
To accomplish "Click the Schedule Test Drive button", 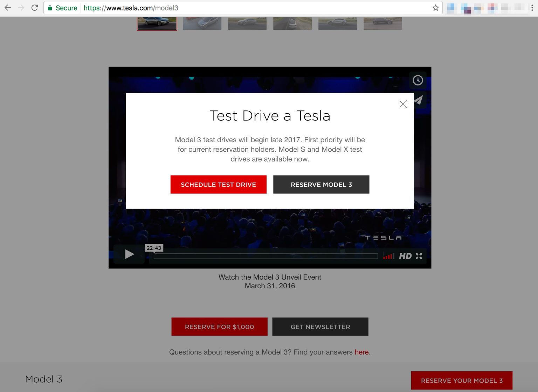I will [x=218, y=185].
